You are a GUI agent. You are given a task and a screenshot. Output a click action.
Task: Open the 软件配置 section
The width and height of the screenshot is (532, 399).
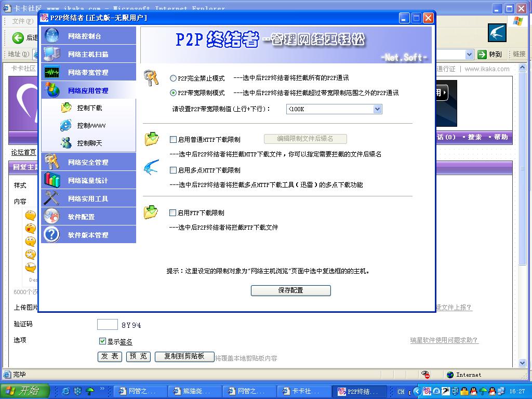point(88,217)
